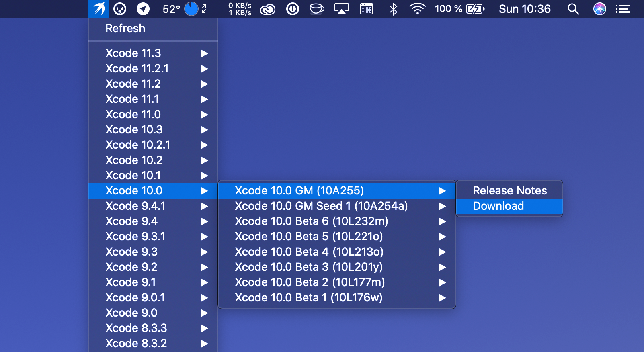Viewport: 644px width, 352px height.
Task: Select Xcode 10.0 Beta 6 (10L232m)
Action: 337,221
